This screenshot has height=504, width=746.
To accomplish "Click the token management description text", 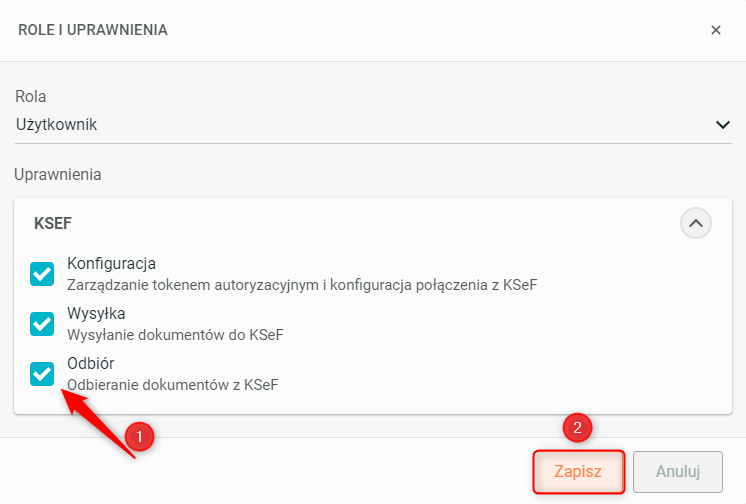I will [302, 285].
